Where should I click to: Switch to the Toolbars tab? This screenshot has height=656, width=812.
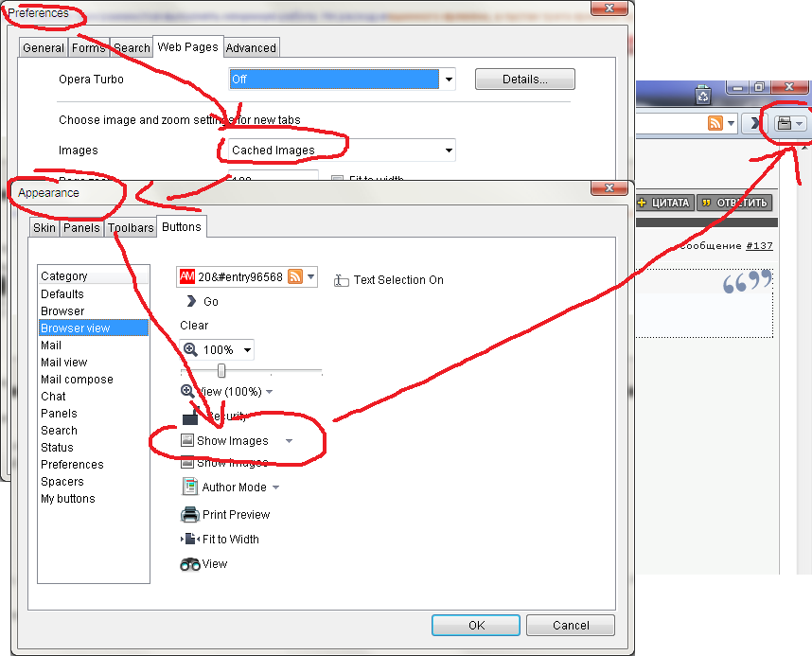tap(131, 228)
